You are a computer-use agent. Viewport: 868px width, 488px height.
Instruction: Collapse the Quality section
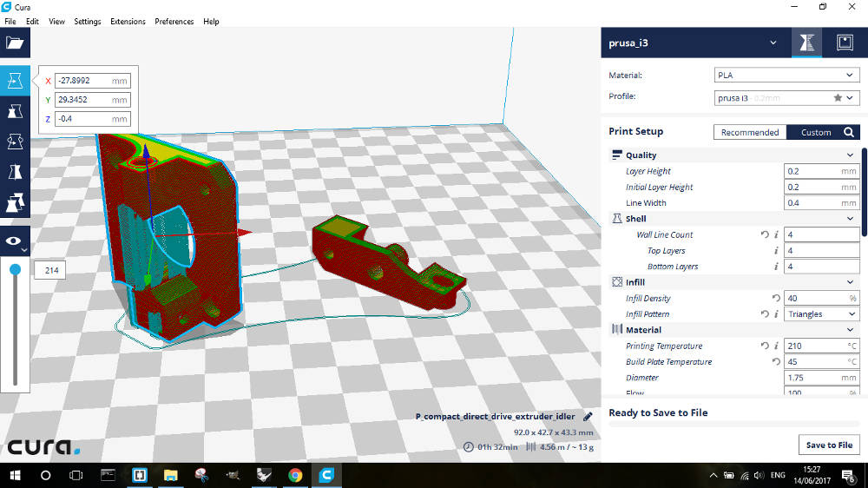click(x=850, y=155)
